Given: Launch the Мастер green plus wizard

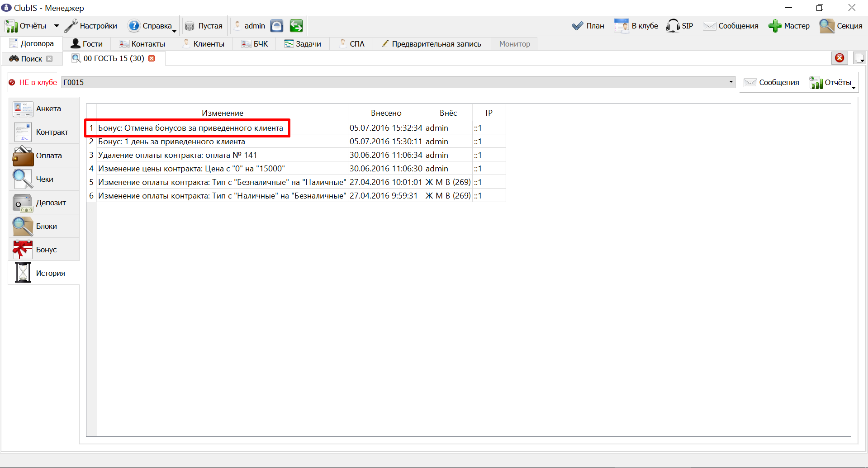Looking at the screenshot, I should click(789, 26).
